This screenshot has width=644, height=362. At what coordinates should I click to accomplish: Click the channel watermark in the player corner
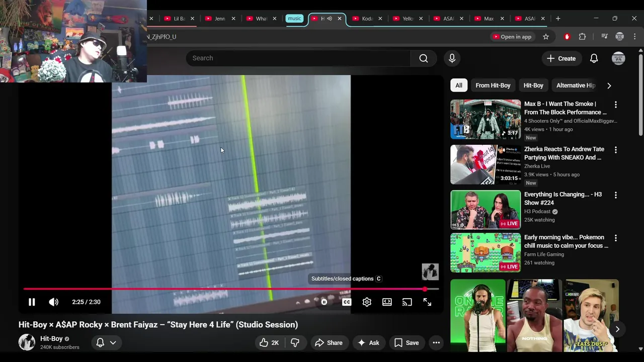(x=430, y=271)
